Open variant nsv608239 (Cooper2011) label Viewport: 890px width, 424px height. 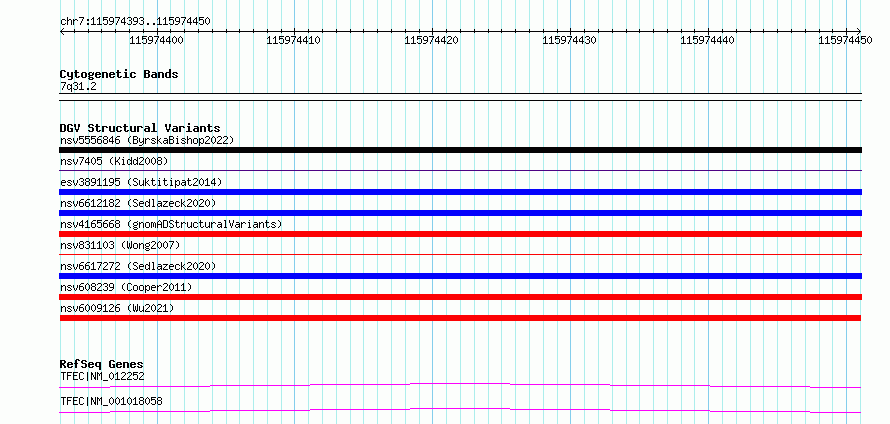[x=126, y=287]
